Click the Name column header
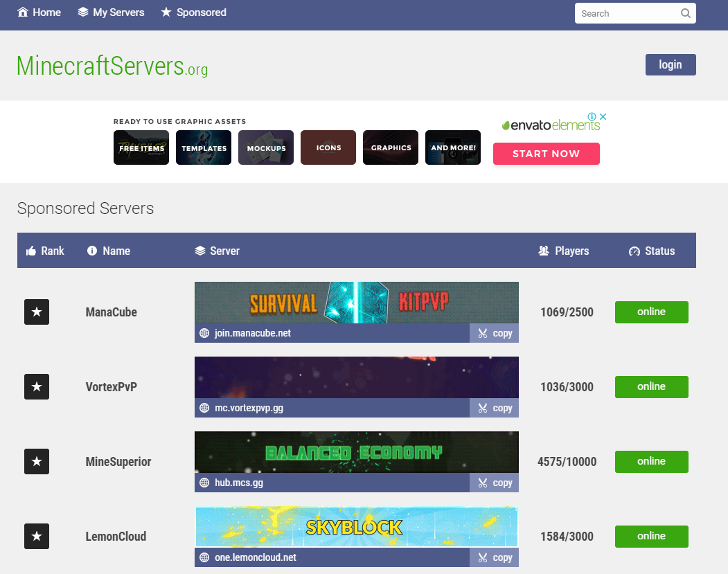This screenshot has width=728, height=574. click(109, 251)
